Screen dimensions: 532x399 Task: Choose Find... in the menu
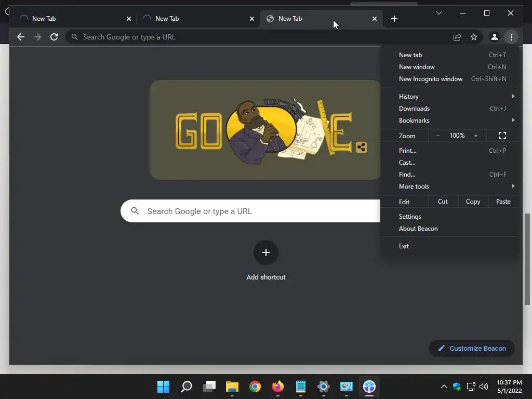pyautogui.click(x=449, y=175)
